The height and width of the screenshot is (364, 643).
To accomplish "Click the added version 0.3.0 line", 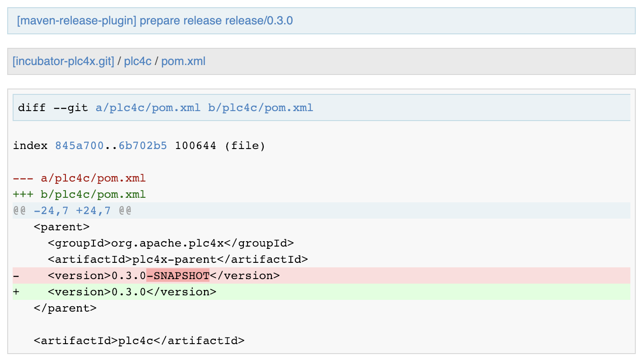I will pyautogui.click(x=132, y=292).
